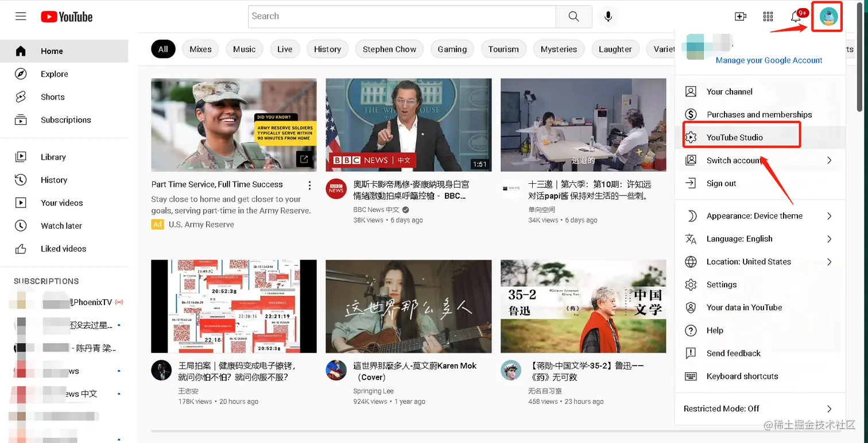Expand Location: United States options

click(748, 261)
